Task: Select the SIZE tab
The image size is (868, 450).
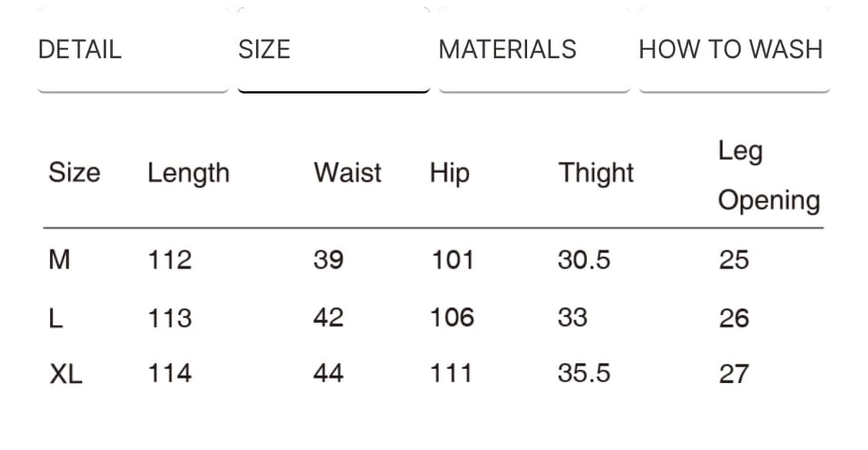Action: [x=264, y=49]
